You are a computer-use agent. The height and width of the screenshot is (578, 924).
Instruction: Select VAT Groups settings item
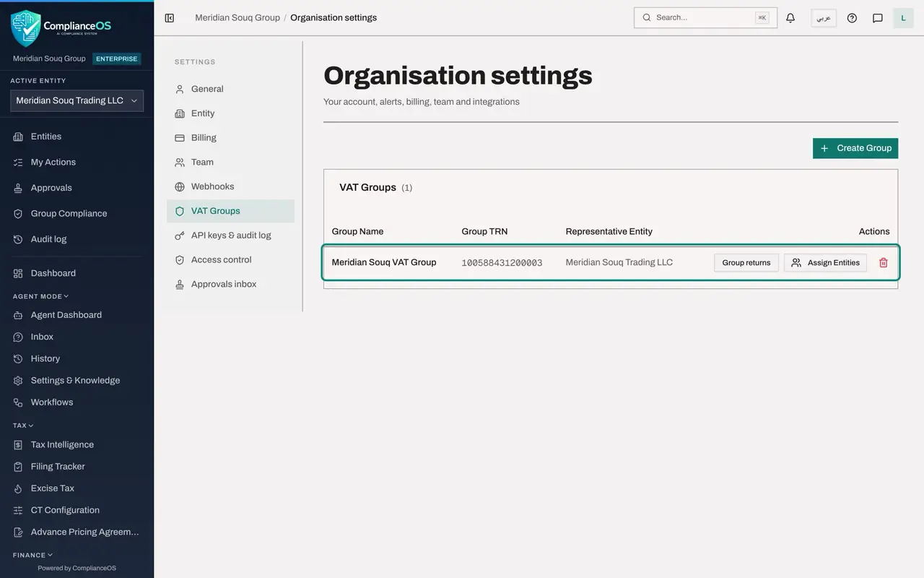(230, 211)
